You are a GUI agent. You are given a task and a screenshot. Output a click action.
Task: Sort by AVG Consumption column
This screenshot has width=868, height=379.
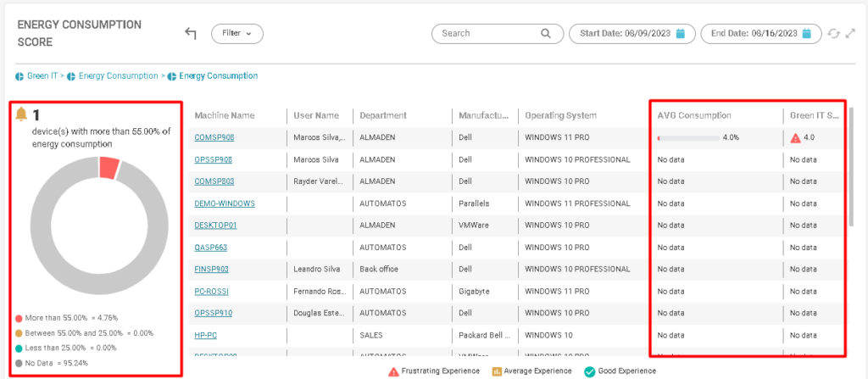click(x=694, y=115)
